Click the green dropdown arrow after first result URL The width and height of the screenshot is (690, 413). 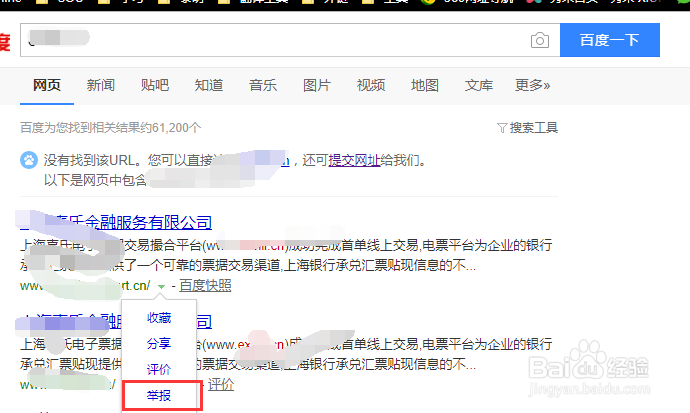pyautogui.click(x=161, y=286)
